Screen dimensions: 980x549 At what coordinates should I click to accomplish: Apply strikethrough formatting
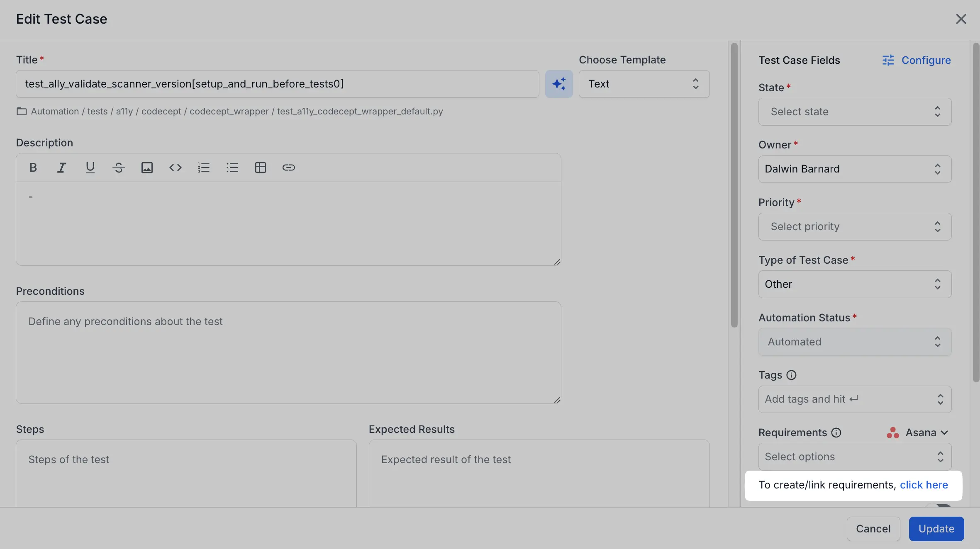119,168
